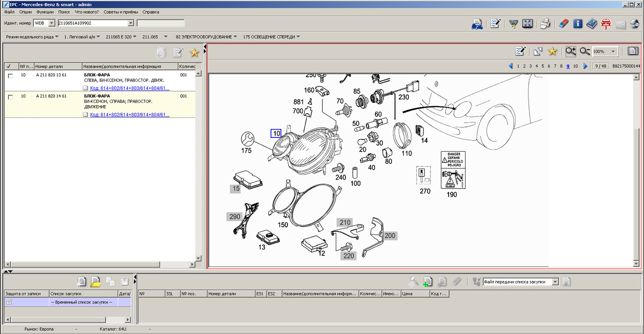
Task: Zoom in with the magnifier plus icon
Action: [571, 51]
